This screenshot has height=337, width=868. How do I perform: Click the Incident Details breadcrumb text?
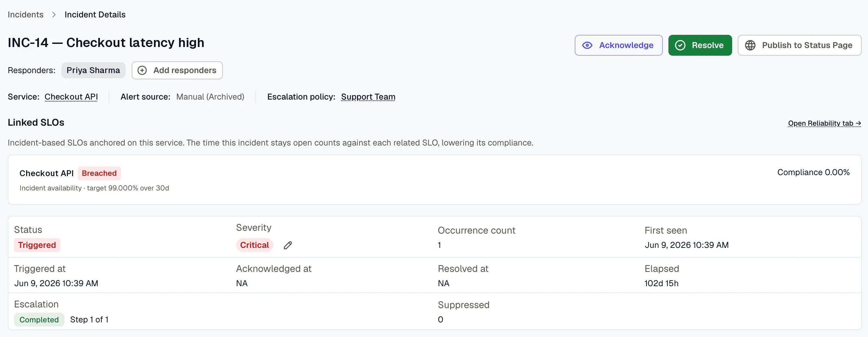click(95, 15)
